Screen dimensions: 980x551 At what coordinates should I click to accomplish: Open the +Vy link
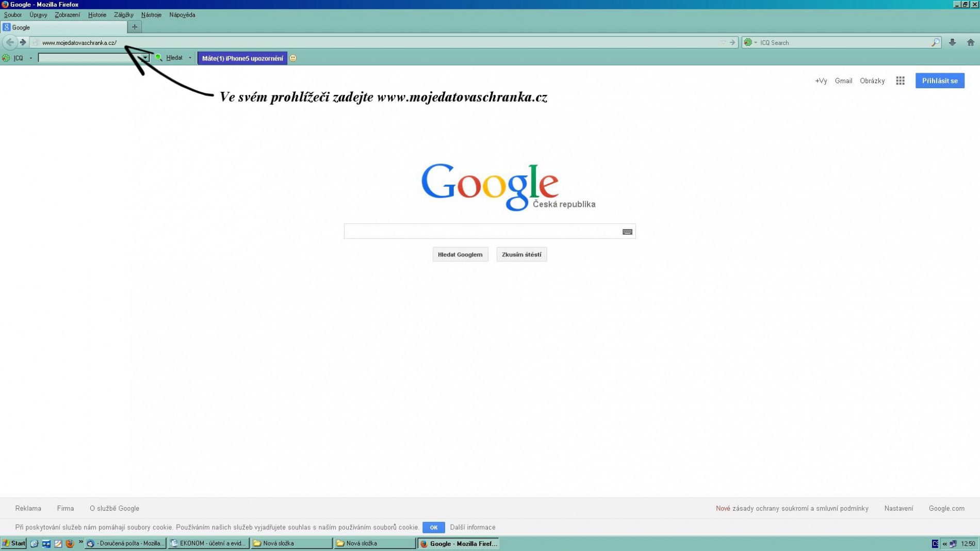tap(821, 81)
